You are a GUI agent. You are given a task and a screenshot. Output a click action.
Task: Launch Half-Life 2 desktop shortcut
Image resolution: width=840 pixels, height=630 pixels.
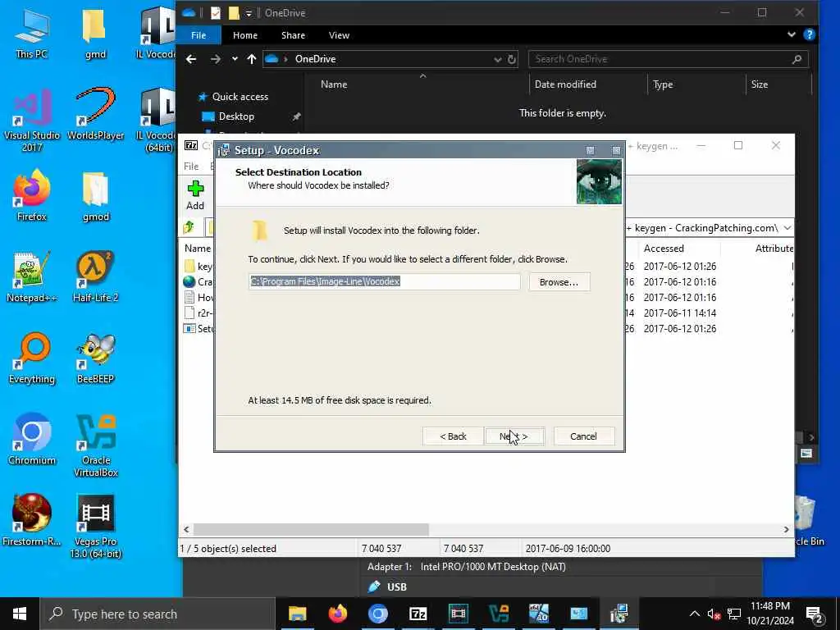coord(95,277)
